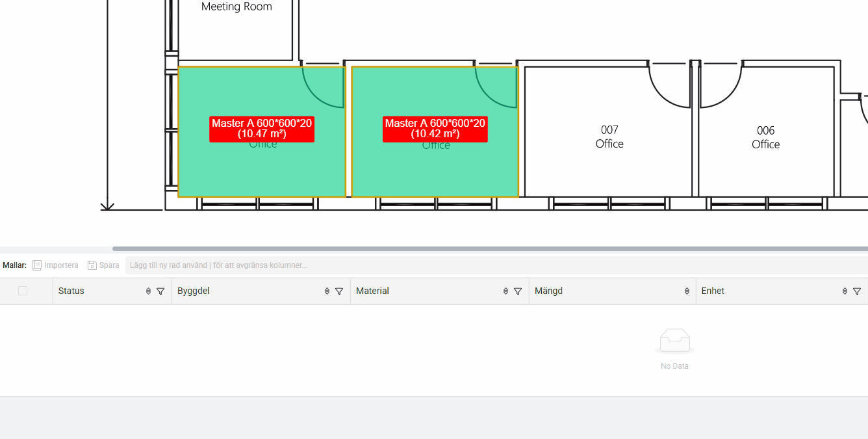Screen dimensions: 868x439
Task: Click the horizontal scrollbar under the floor plan
Action: click(490, 248)
